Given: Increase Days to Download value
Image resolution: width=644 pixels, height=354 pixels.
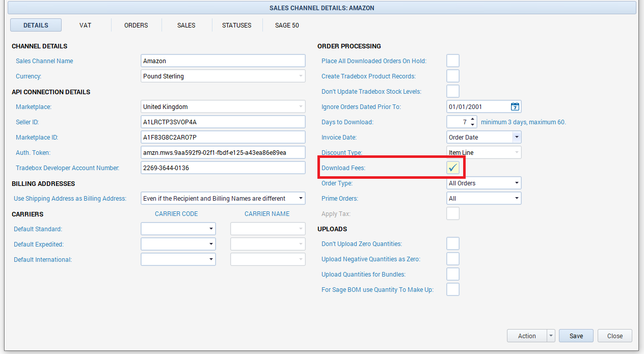Looking at the screenshot, I should (x=473, y=119).
